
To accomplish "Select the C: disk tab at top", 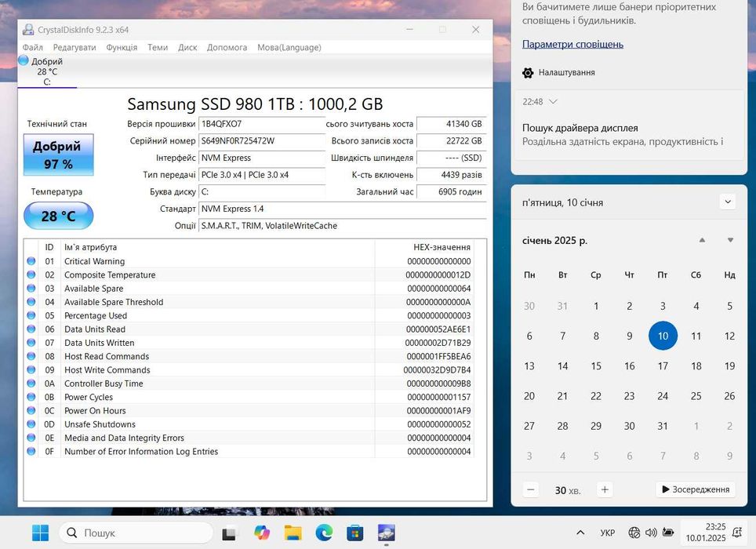I will pos(47,71).
